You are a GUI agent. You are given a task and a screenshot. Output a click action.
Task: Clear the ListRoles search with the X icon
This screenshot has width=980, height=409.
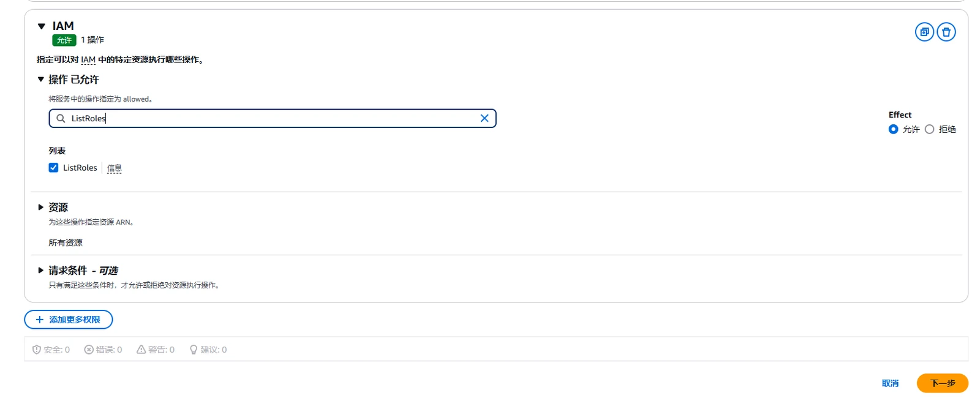[x=484, y=118]
